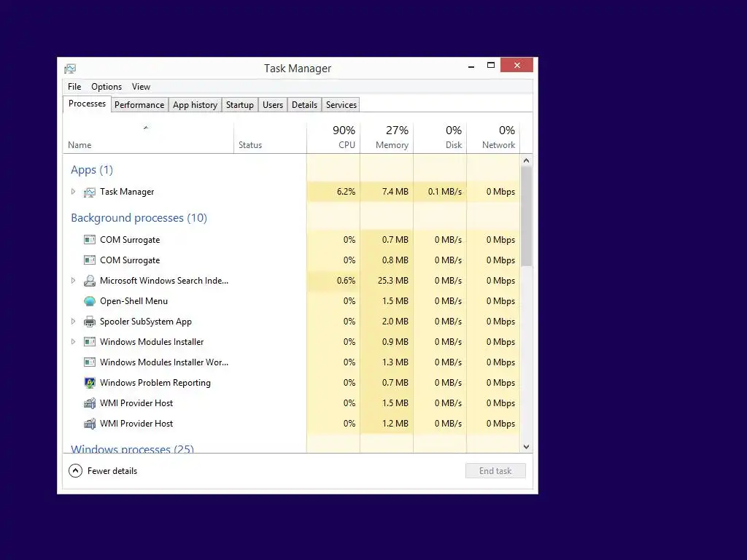747x560 pixels.
Task: Open the Options menu
Action: point(107,87)
